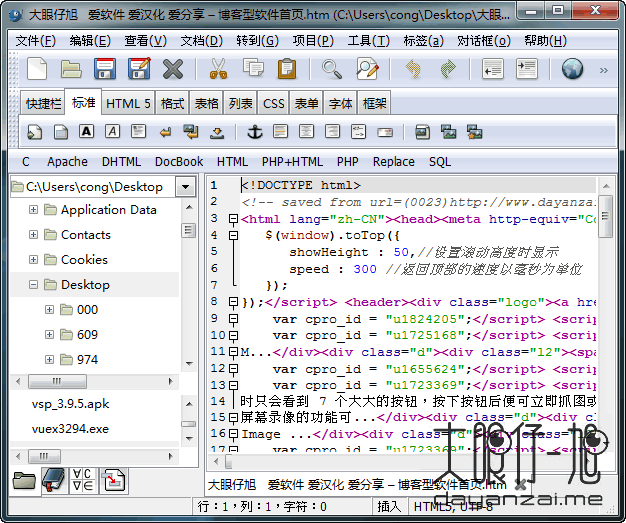Copy with the double-page toolbar icon

[x=253, y=68]
